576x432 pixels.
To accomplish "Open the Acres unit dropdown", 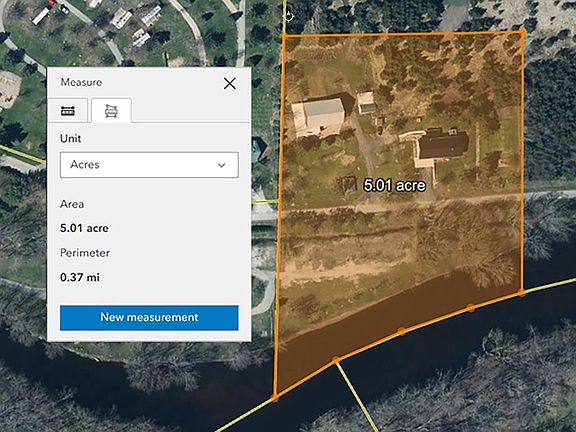I will coord(149,165).
